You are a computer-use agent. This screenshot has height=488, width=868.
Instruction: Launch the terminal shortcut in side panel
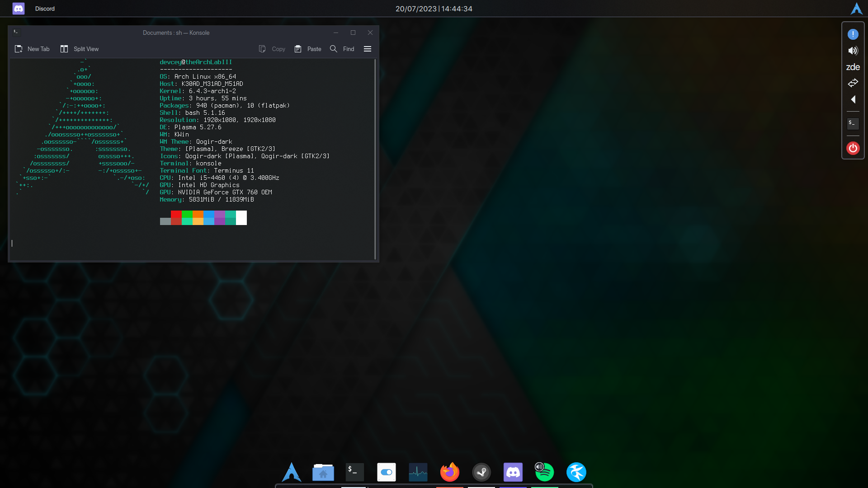click(x=853, y=123)
